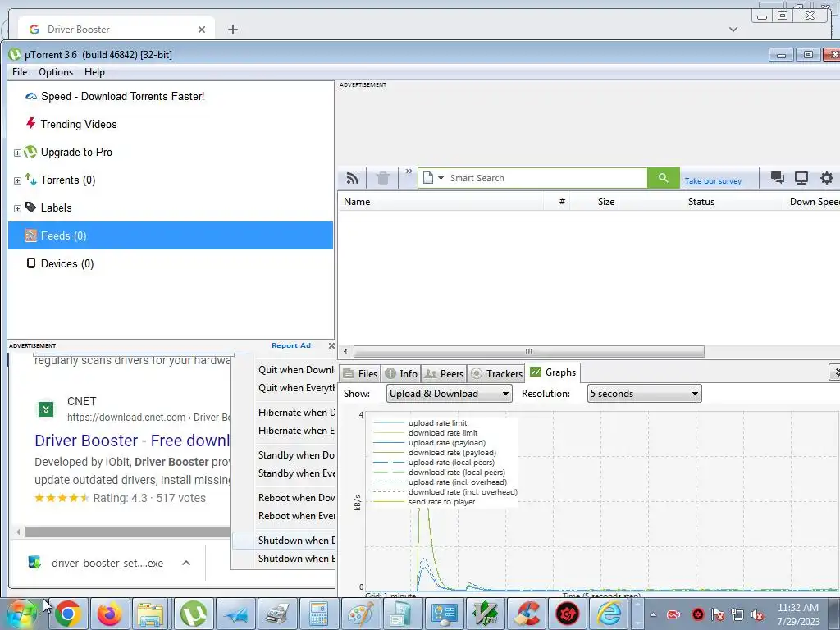Open Chrome tab search chevron

tap(733, 30)
